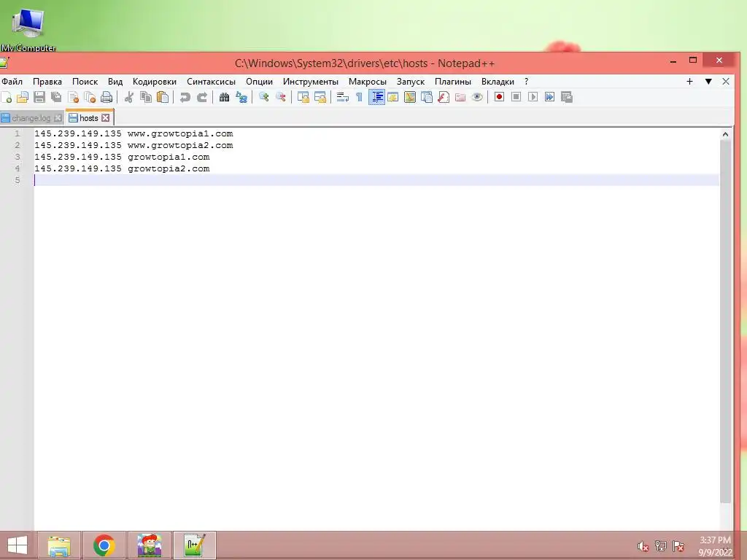747x560 pixels.
Task: Toggle synchronized horizontal scrolling icon
Action: tap(320, 97)
